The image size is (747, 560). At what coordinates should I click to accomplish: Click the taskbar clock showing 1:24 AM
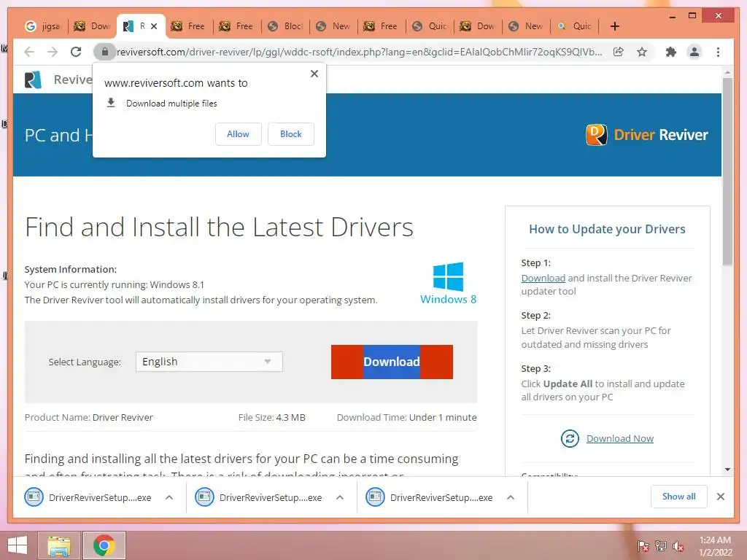715,546
